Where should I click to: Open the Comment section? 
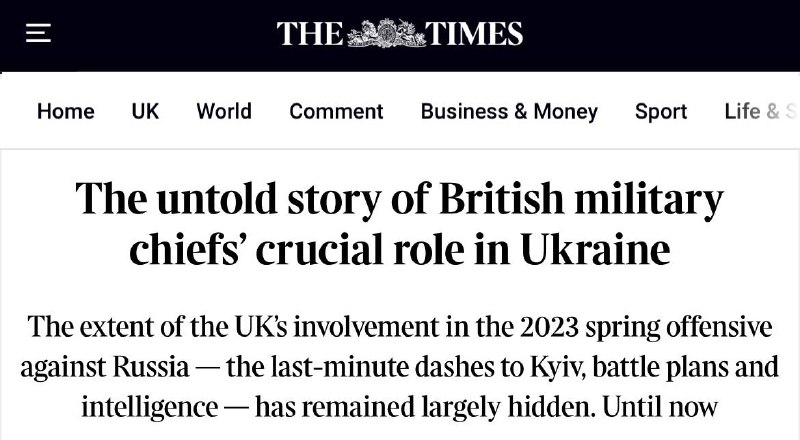click(x=336, y=111)
